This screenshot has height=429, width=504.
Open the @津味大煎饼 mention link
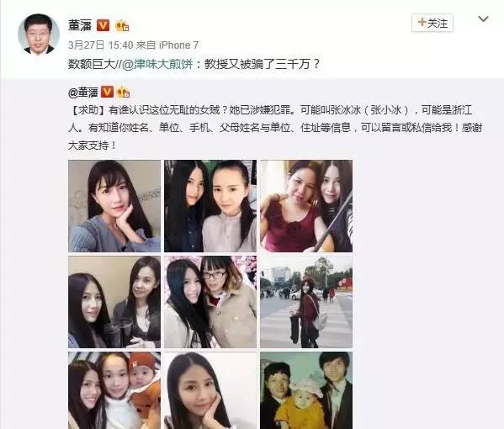(157, 64)
